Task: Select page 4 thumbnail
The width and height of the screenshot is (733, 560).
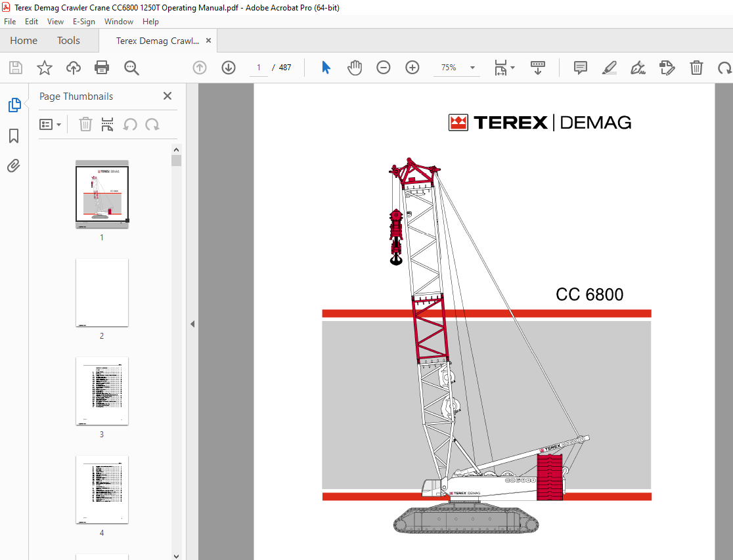Action: 102,490
